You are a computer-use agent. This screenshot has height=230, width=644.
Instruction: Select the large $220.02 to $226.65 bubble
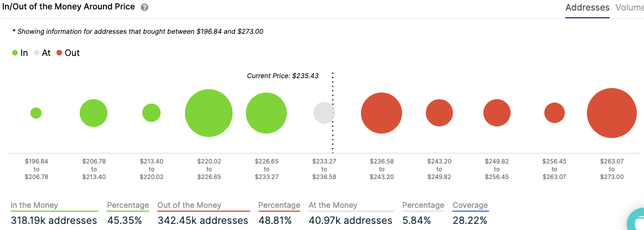point(209,113)
